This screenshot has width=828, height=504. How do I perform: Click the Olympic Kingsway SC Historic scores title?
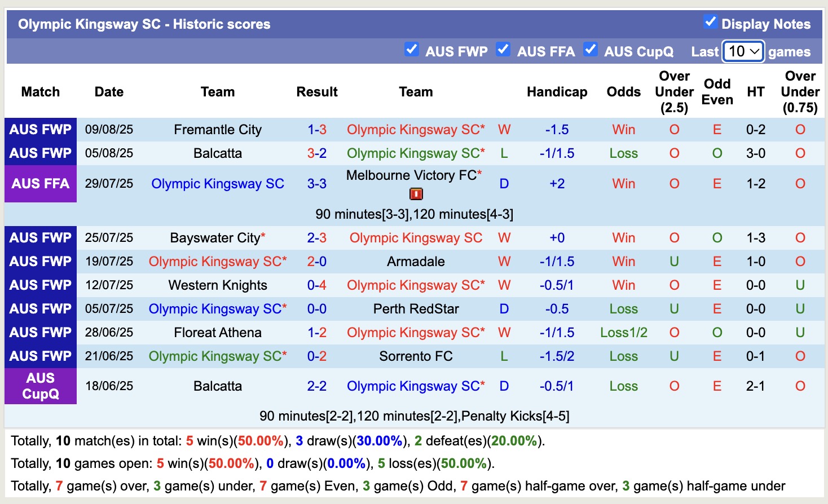pos(144,24)
